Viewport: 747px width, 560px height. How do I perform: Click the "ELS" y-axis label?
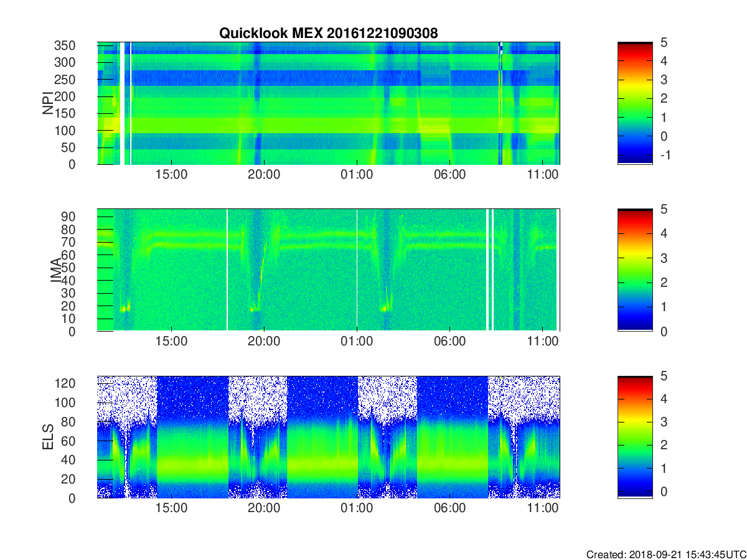[x=48, y=437]
